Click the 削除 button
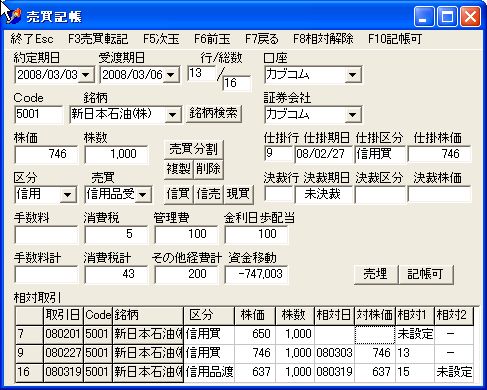This screenshot has height=390, width=487. 208,169
